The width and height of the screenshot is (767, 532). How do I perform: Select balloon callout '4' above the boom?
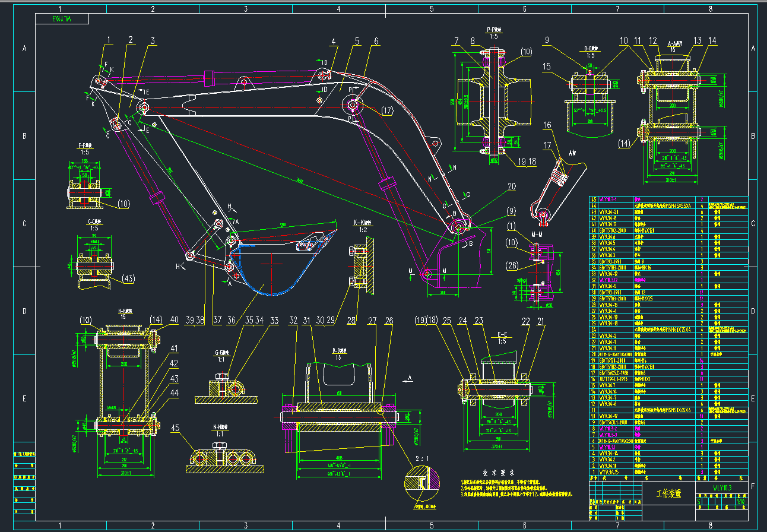[x=334, y=41]
